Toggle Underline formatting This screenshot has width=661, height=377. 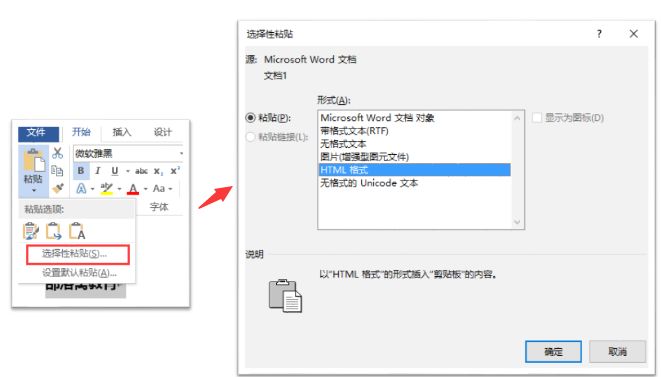pos(115,171)
